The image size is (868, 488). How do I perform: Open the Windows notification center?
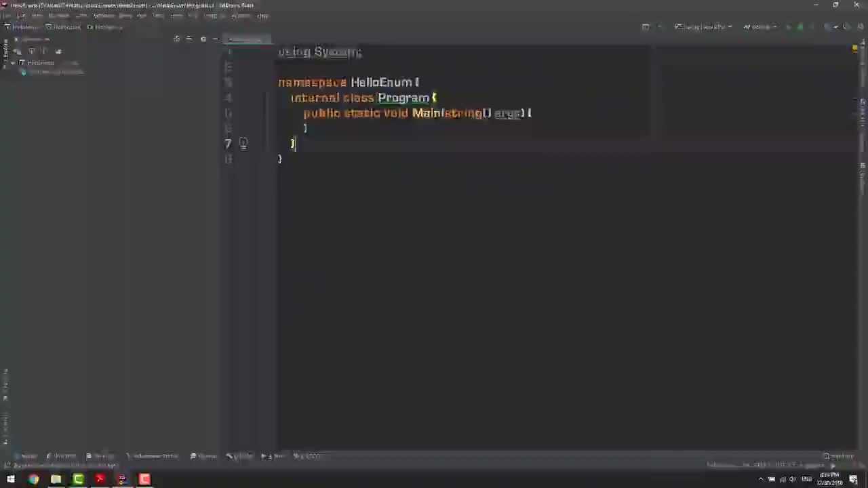[x=853, y=480]
